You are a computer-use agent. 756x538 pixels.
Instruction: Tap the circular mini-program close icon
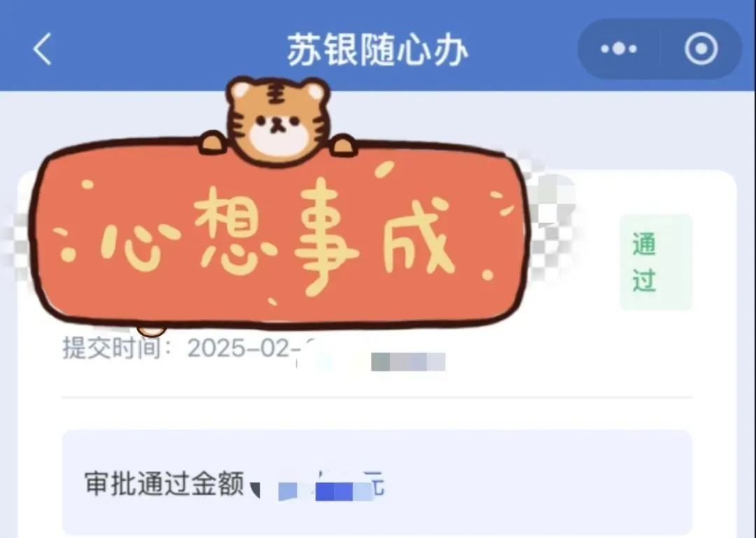701,49
